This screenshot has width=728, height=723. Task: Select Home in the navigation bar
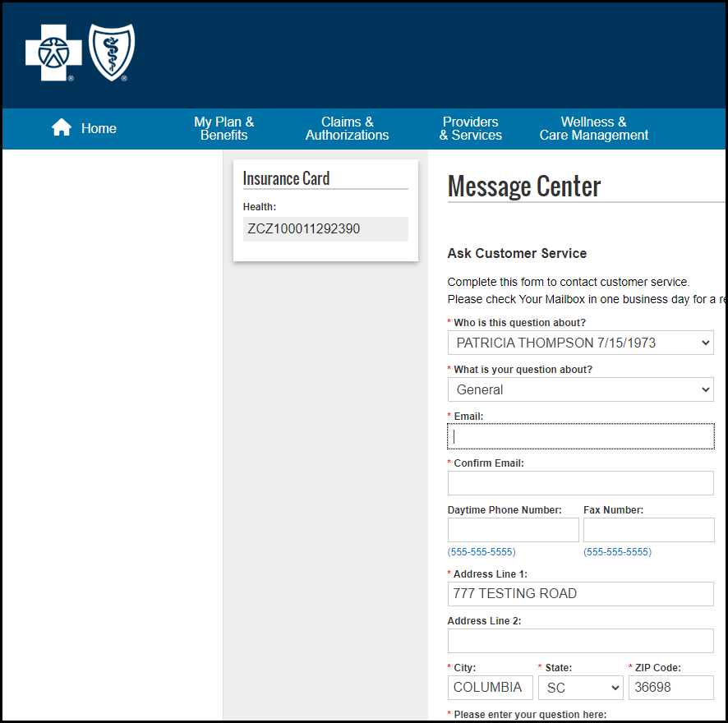(99, 129)
